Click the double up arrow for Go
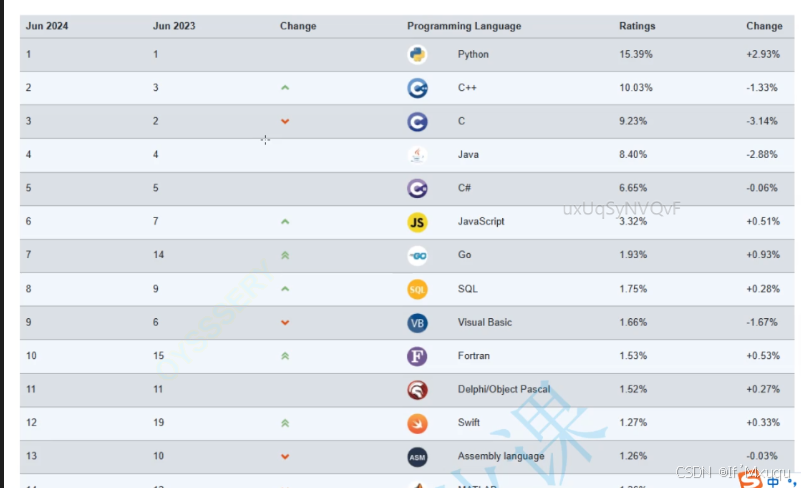The height and width of the screenshot is (488, 801). click(x=285, y=256)
